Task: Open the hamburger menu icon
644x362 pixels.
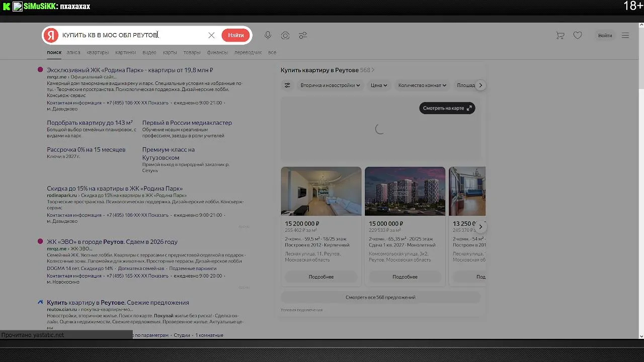Action: tap(625, 35)
